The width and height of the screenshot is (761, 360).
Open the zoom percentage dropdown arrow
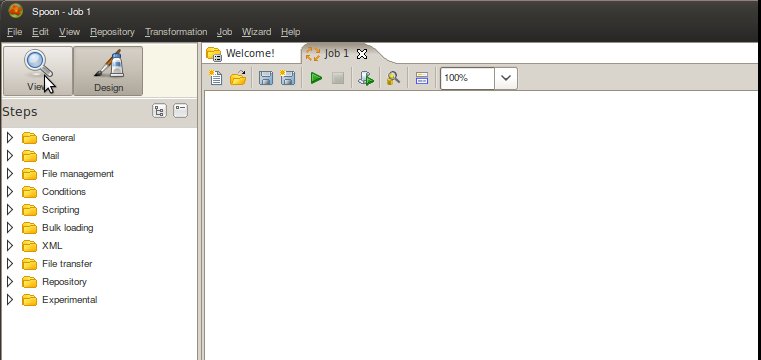pyautogui.click(x=506, y=78)
